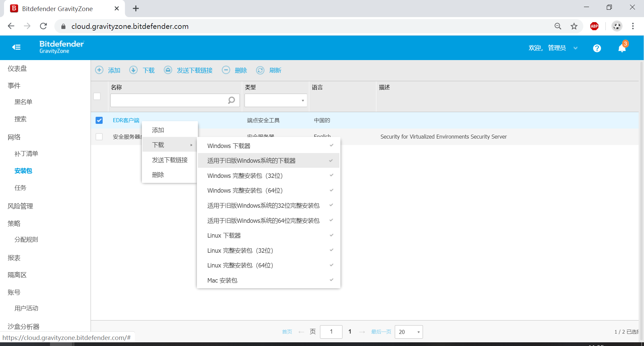Open the 类型 filter dropdown
Image resolution: width=644 pixels, height=346 pixels.
click(x=276, y=100)
